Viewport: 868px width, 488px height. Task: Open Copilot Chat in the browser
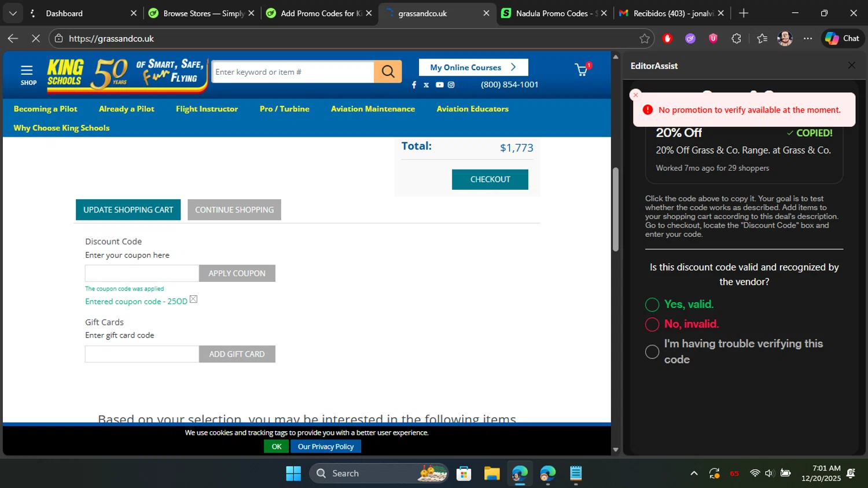tap(842, 38)
